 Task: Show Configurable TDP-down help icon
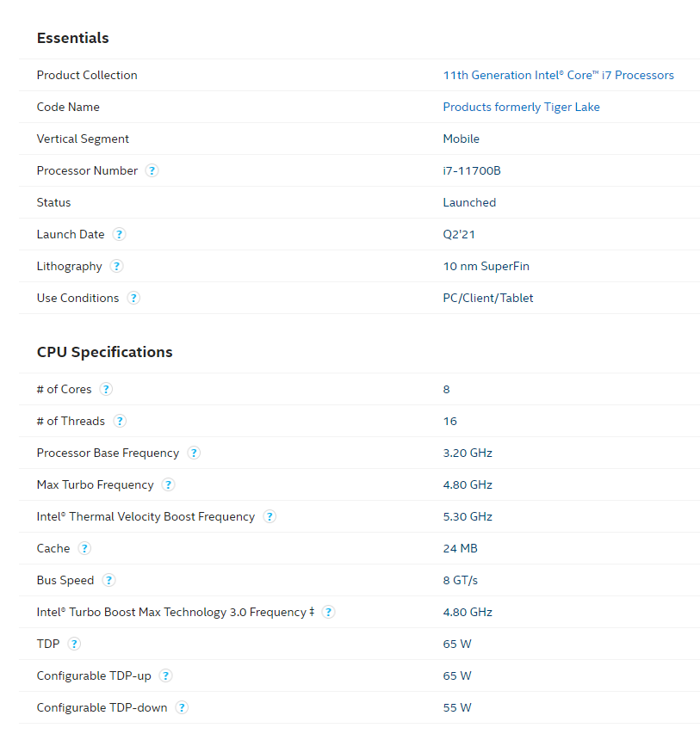182,707
